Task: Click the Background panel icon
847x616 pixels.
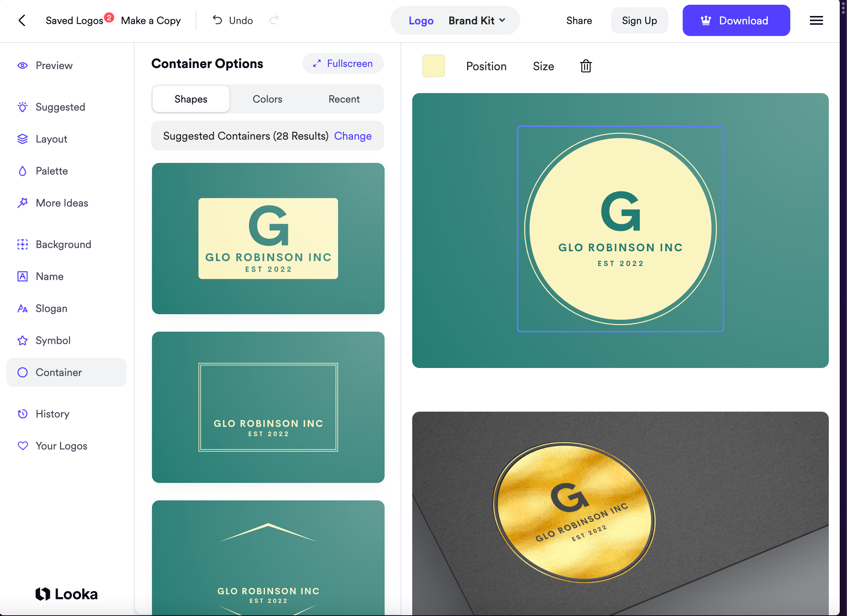Action: 23,244
